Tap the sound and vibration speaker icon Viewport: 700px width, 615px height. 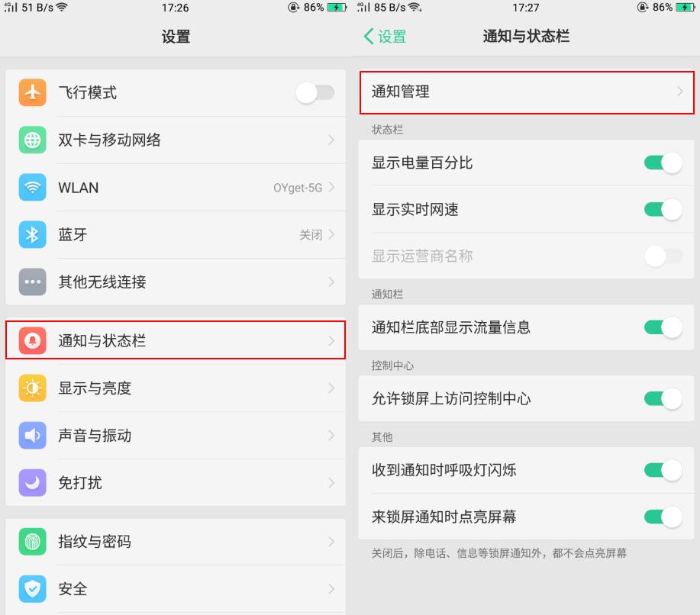tap(32, 436)
